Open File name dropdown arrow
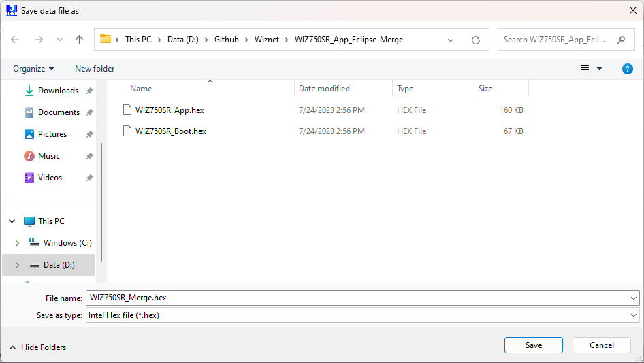Screen dimensions: 644x363 click(x=634, y=298)
